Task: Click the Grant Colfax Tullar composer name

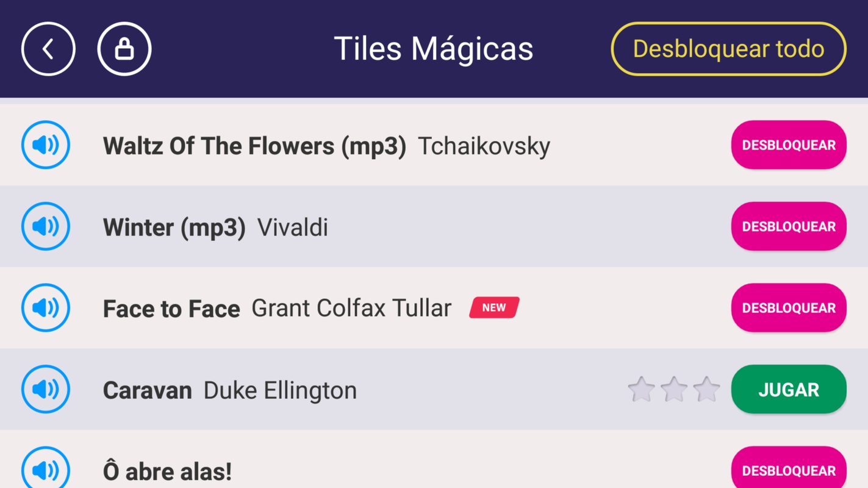Action: (x=351, y=309)
